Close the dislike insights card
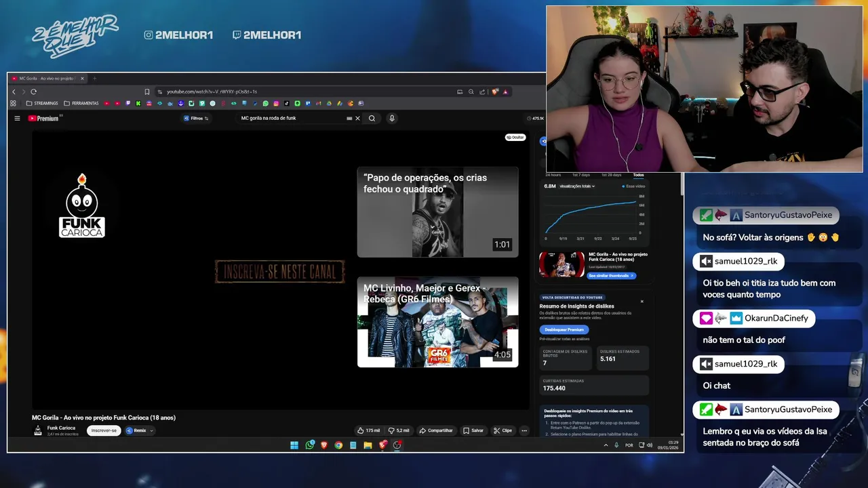The width and height of the screenshot is (868, 488). coord(642,301)
